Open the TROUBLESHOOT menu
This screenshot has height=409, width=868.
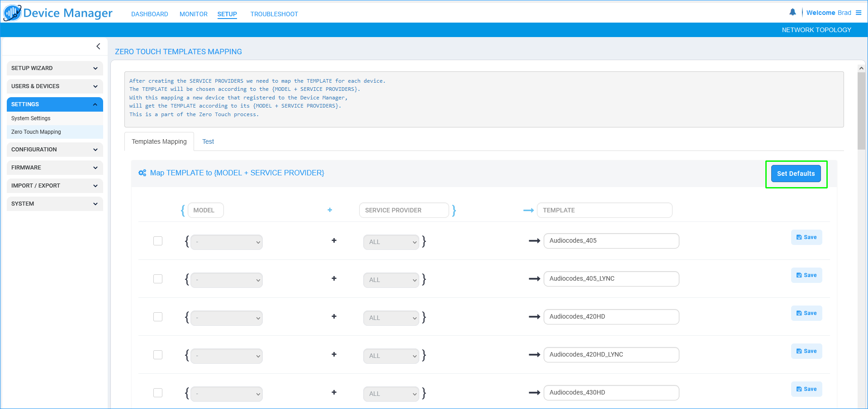tap(274, 14)
